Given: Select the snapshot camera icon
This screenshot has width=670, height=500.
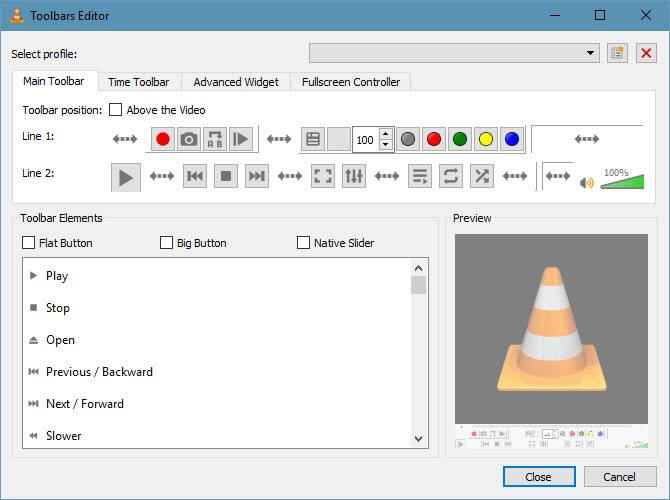Looking at the screenshot, I should click(x=189, y=139).
